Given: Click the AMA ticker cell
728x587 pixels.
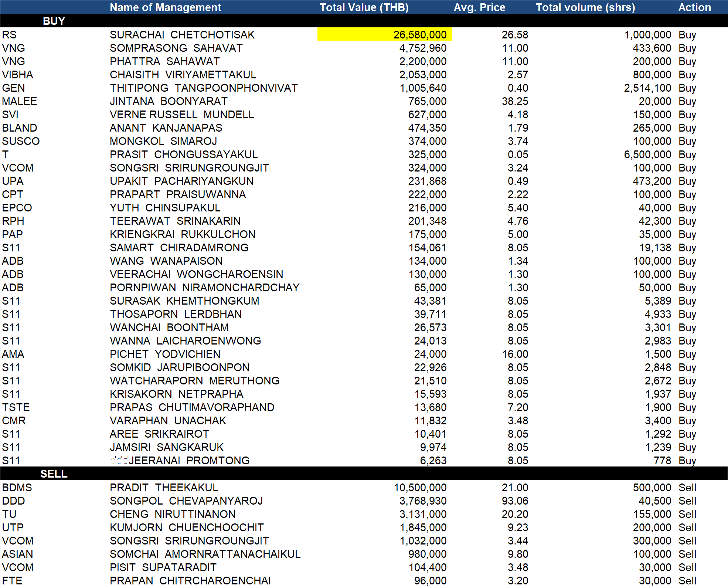Looking at the screenshot, I should [13, 354].
